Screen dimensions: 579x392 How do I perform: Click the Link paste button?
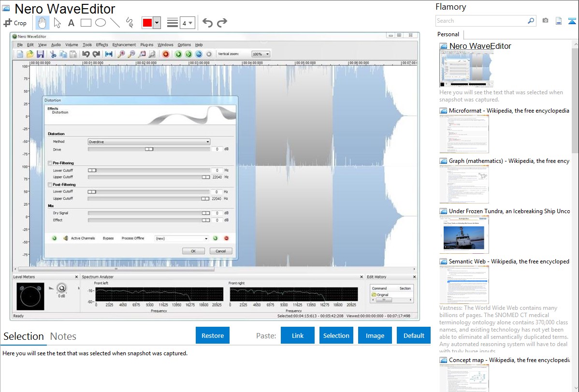tap(298, 335)
